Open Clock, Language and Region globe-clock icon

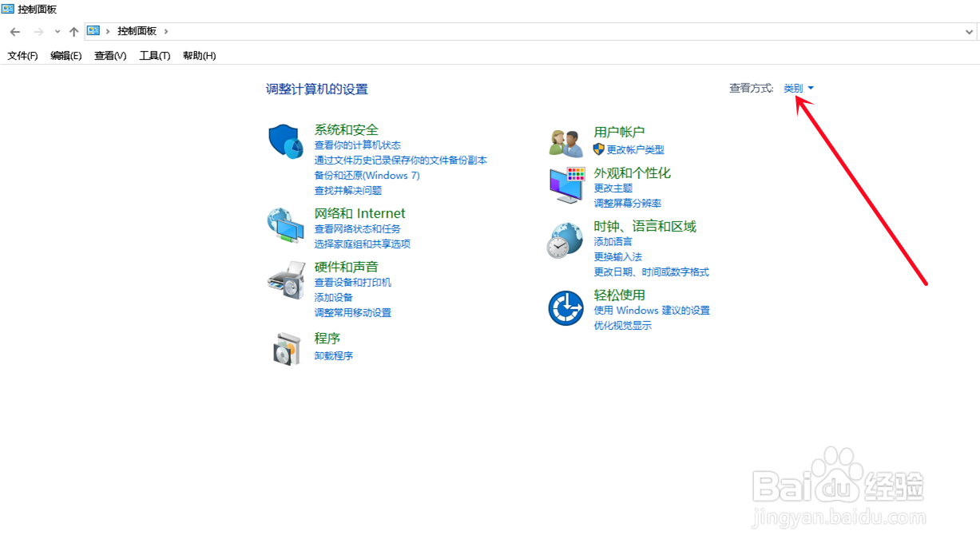[x=565, y=240]
